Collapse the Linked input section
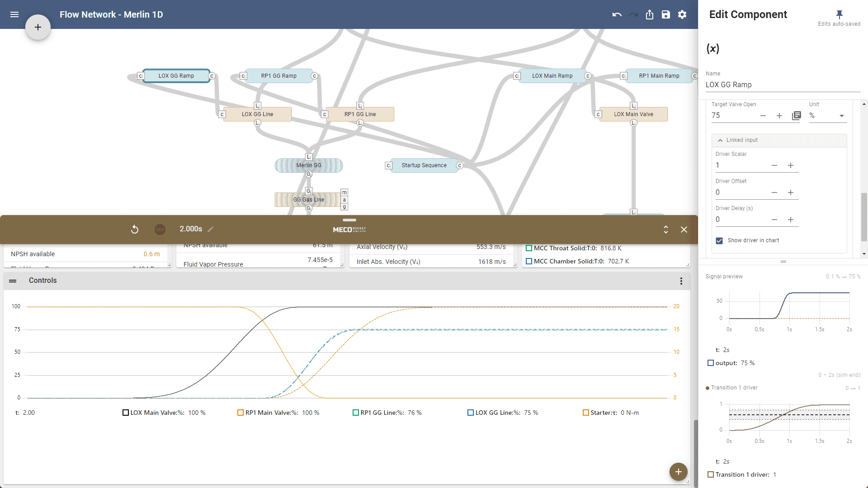Image resolution: width=868 pixels, height=488 pixels. (x=779, y=140)
